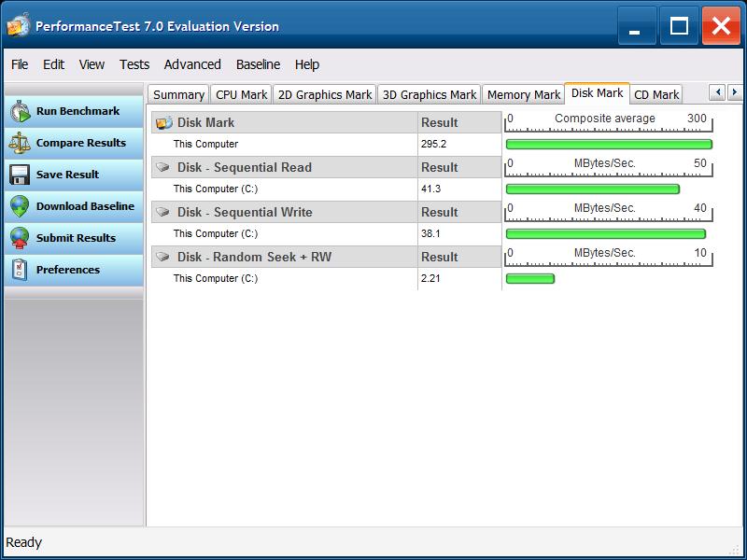Switch to the Summary tab
This screenshot has width=747, height=560.
click(x=178, y=95)
